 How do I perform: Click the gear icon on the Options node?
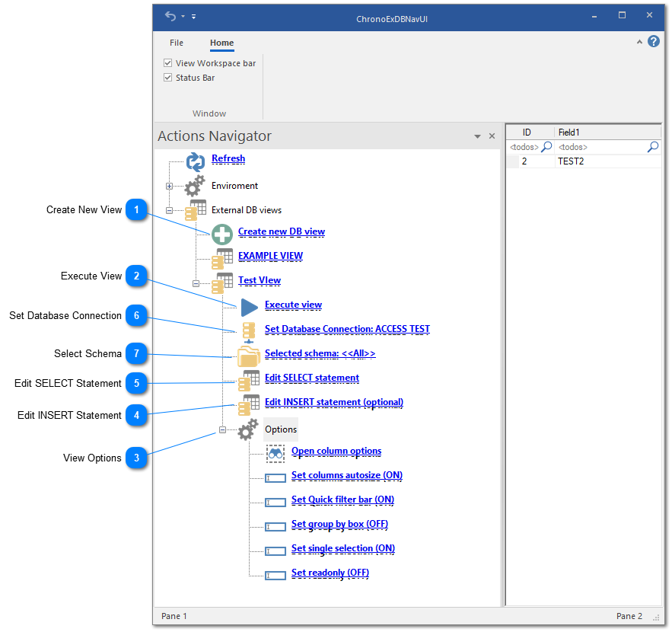[247, 429]
